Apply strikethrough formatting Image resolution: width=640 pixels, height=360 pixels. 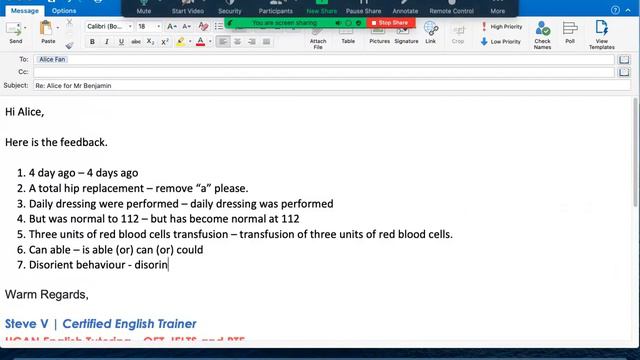(136, 42)
